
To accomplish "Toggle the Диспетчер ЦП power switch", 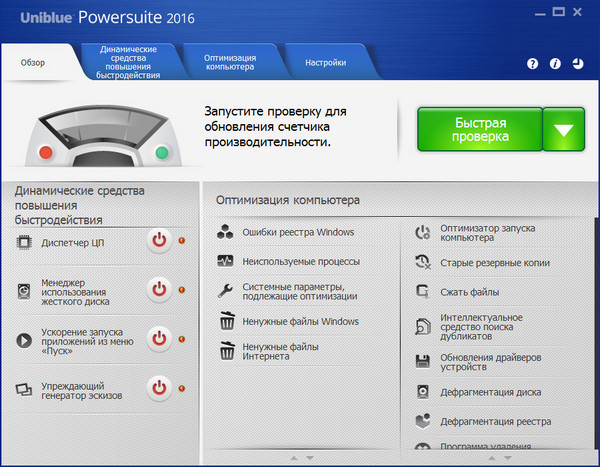I will click(x=159, y=240).
